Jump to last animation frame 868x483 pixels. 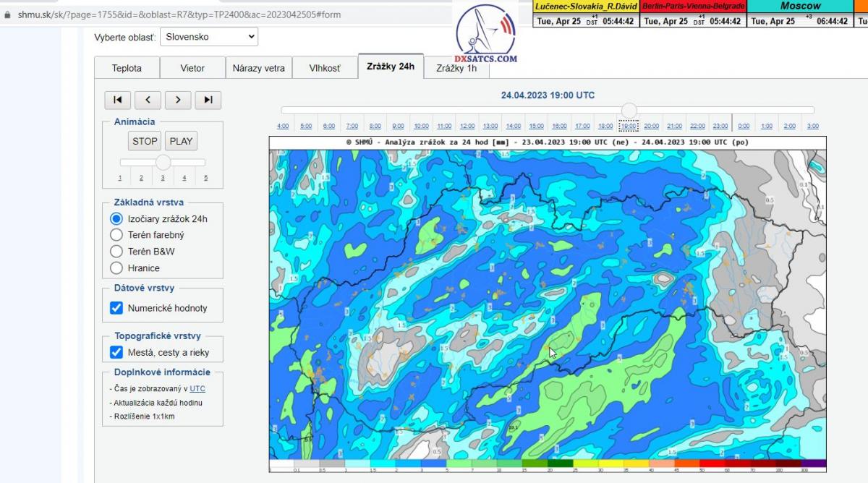[x=208, y=101]
